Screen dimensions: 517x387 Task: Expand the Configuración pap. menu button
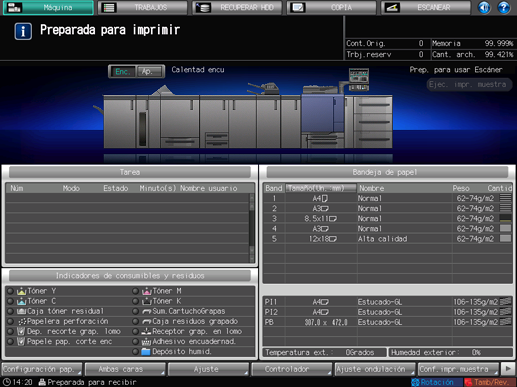tap(42, 369)
